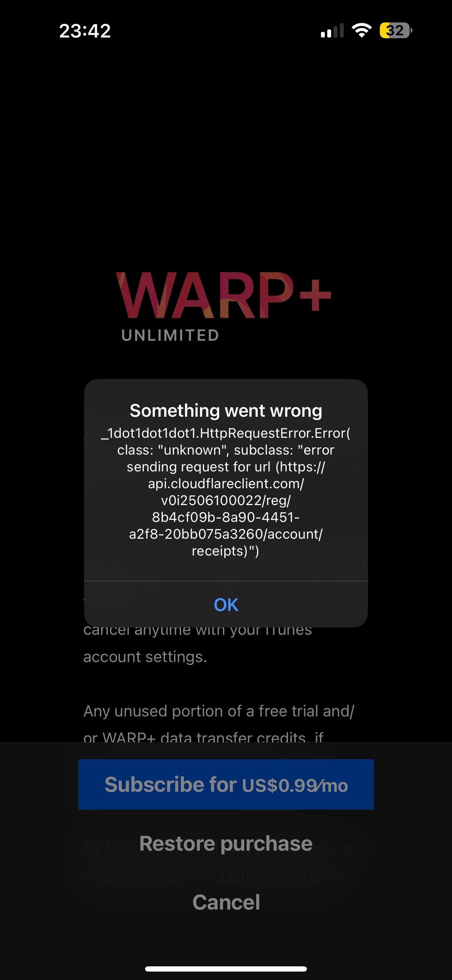Screen dimensions: 452x980
Task: Tap the 'Something went wrong' alert title
Action: (x=226, y=410)
